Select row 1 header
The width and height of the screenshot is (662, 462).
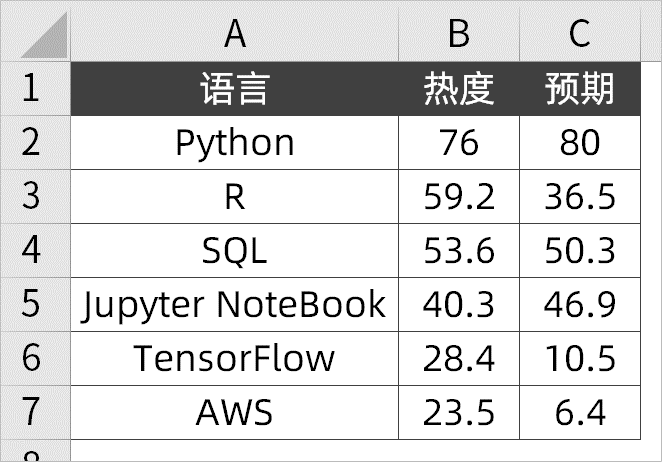click(32, 88)
